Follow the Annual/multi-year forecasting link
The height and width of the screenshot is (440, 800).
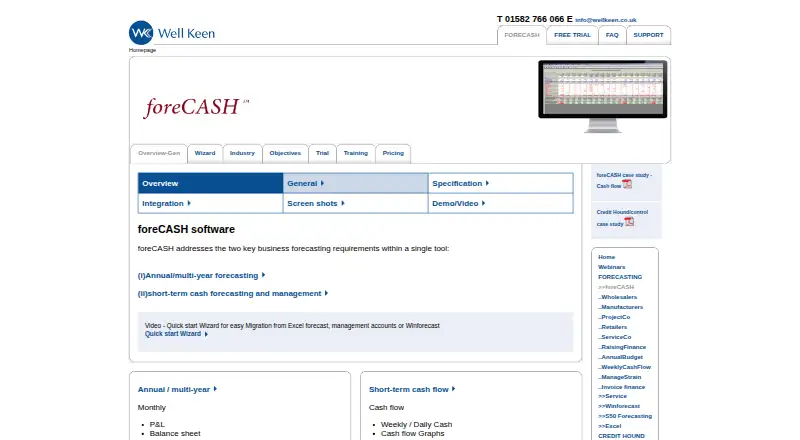pyautogui.click(x=201, y=276)
